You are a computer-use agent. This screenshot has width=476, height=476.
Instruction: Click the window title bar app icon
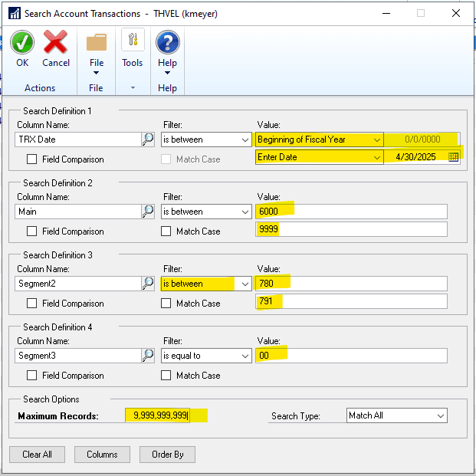tap(15, 13)
